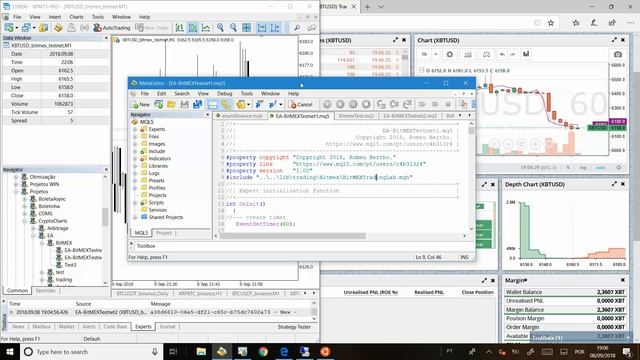The image size is (640, 360).
Task: Open the Windows Start menu
Action: [x=9, y=351]
